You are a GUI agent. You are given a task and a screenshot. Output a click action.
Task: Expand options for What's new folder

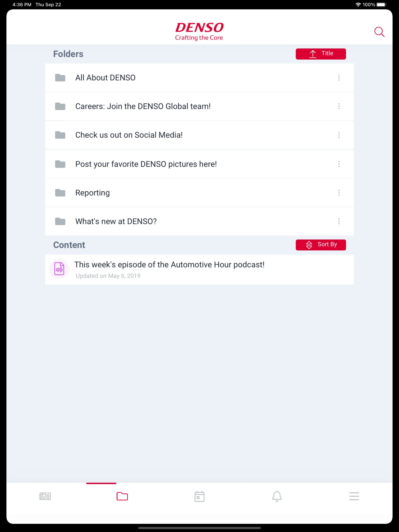pyautogui.click(x=339, y=221)
